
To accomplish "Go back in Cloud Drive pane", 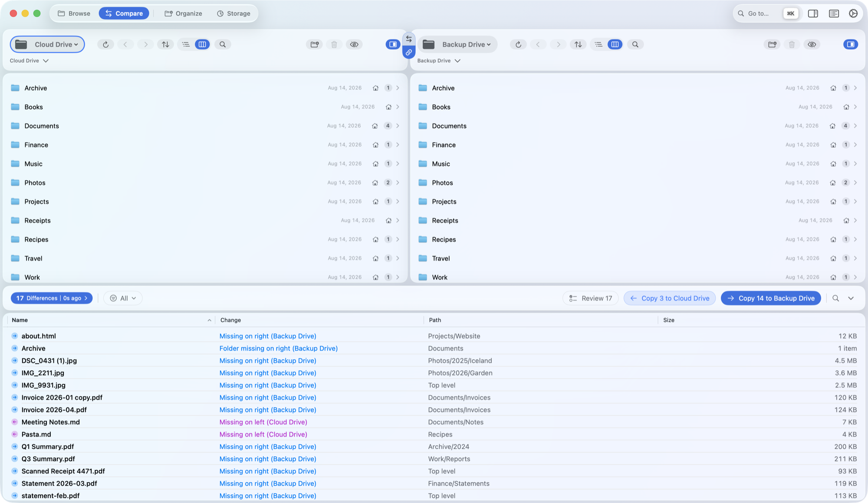I will coord(125,44).
